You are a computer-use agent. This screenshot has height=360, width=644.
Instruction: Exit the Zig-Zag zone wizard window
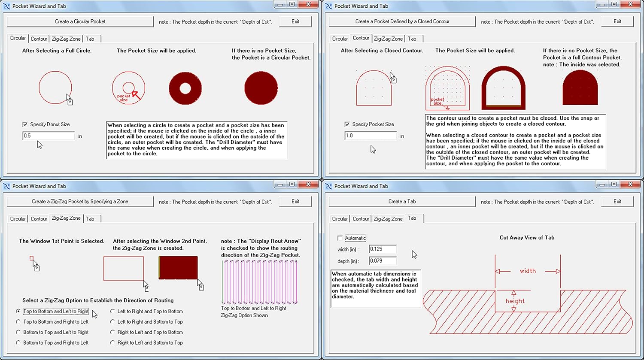(295, 202)
